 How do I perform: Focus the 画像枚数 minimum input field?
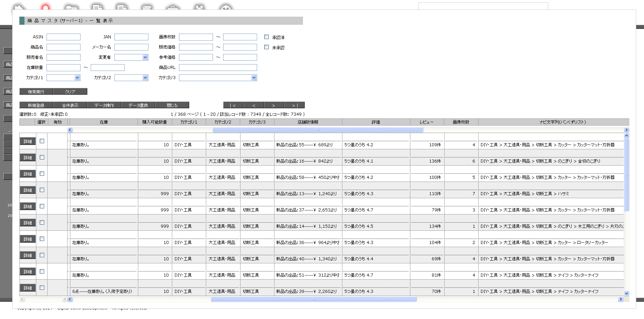196,37
